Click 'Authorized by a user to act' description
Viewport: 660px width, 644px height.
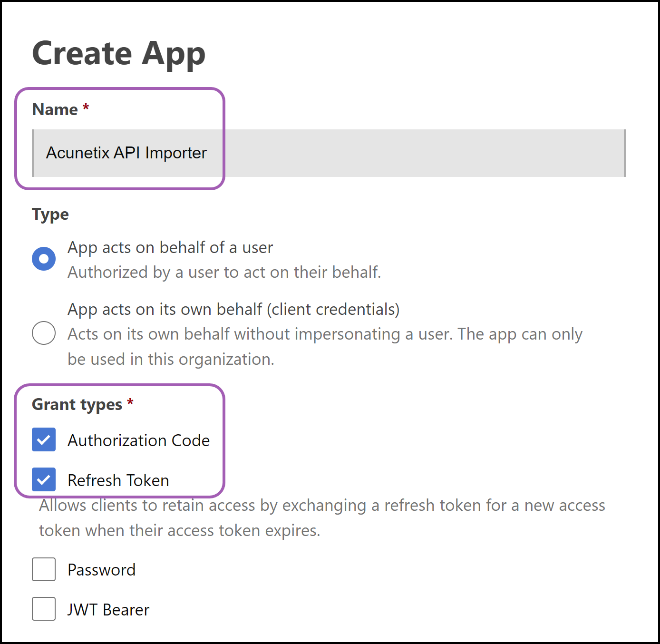tap(224, 273)
